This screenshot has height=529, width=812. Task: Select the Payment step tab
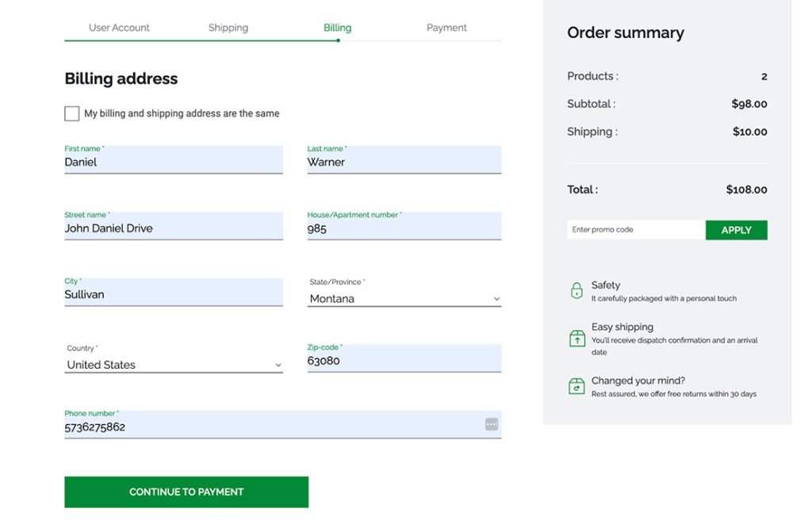point(446,28)
